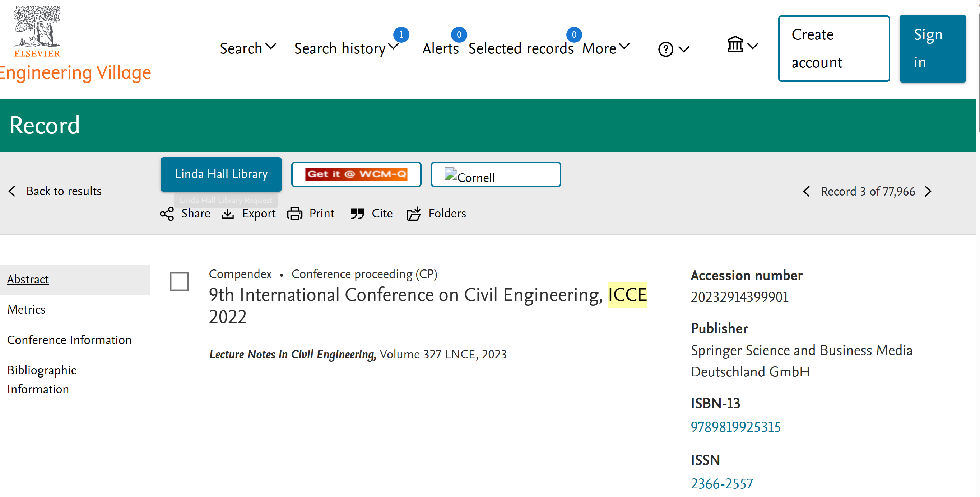The width and height of the screenshot is (980, 497).
Task: Open the Bibliographic Information section
Action: [x=42, y=380]
